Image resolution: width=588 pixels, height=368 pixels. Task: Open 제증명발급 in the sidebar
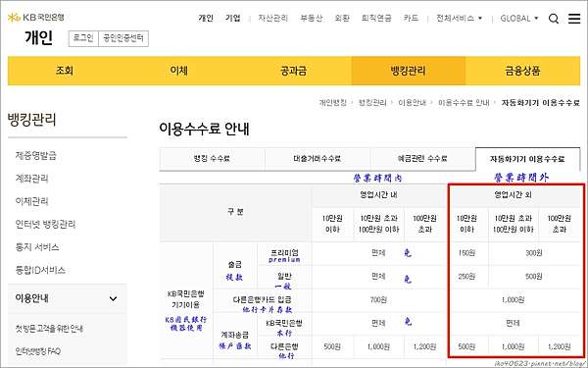pyautogui.click(x=35, y=155)
